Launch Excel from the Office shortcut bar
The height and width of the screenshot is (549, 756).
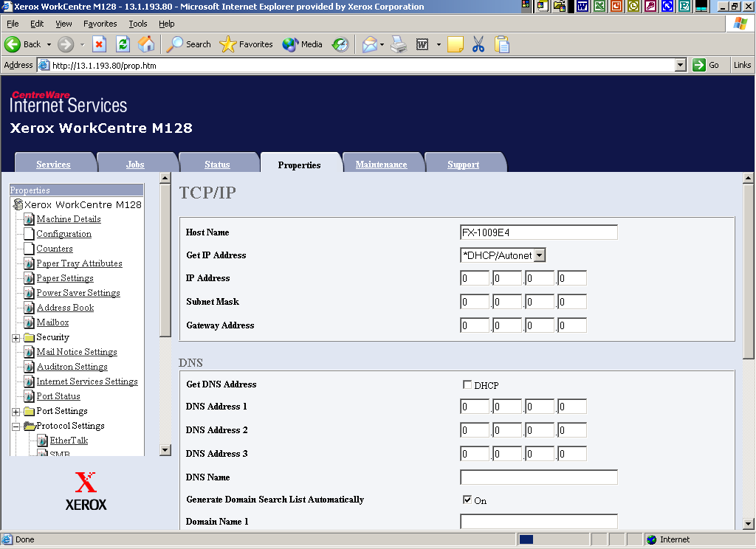coord(599,6)
